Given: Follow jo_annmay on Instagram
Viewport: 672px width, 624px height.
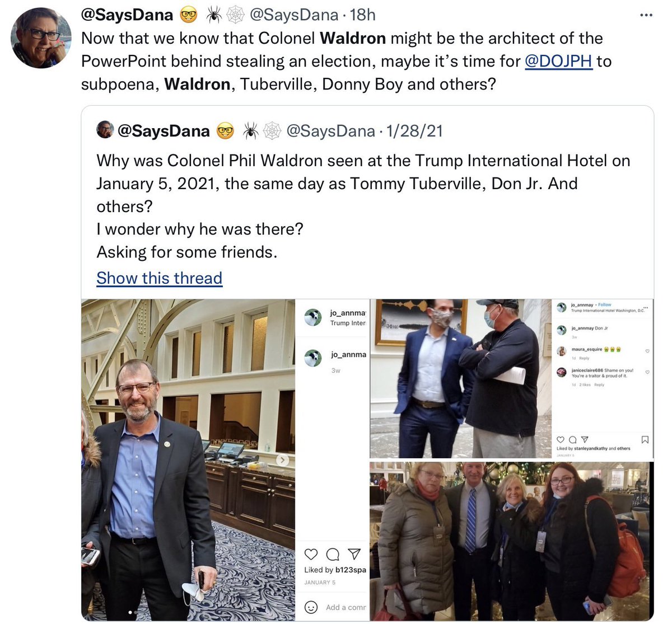Looking at the screenshot, I should (605, 305).
